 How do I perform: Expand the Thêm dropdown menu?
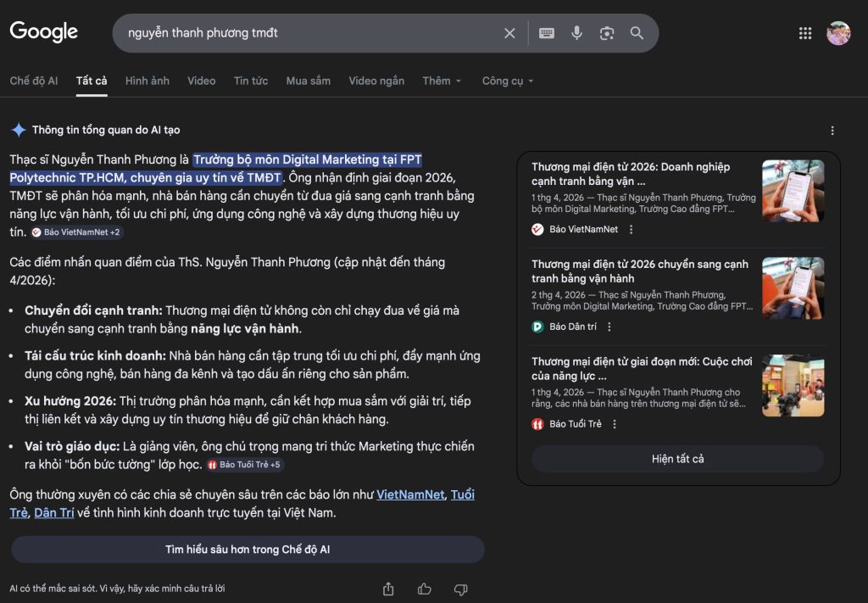click(442, 81)
